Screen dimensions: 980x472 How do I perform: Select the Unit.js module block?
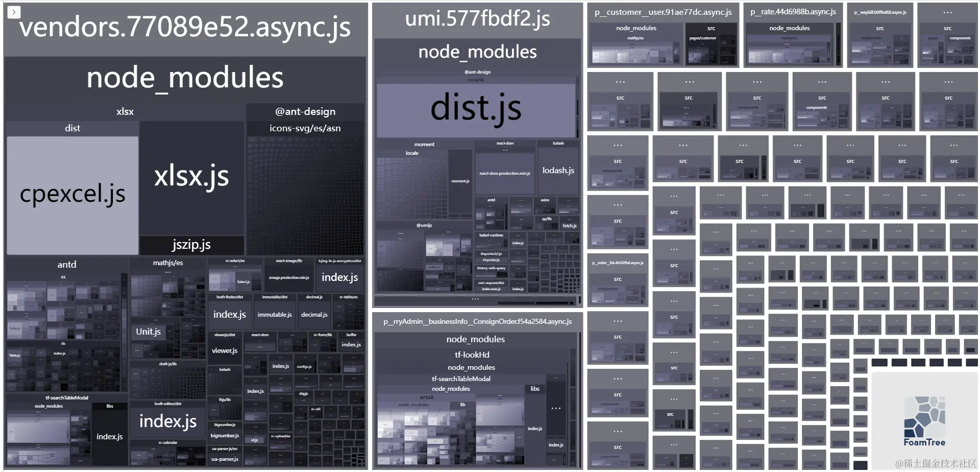pyautogui.click(x=148, y=332)
